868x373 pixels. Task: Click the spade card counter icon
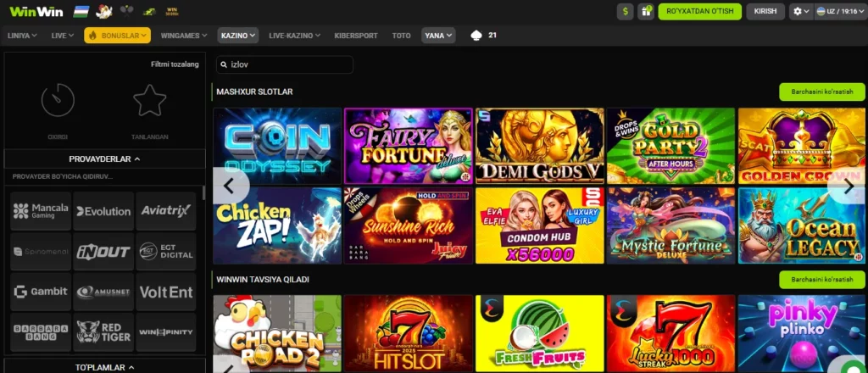(x=476, y=36)
